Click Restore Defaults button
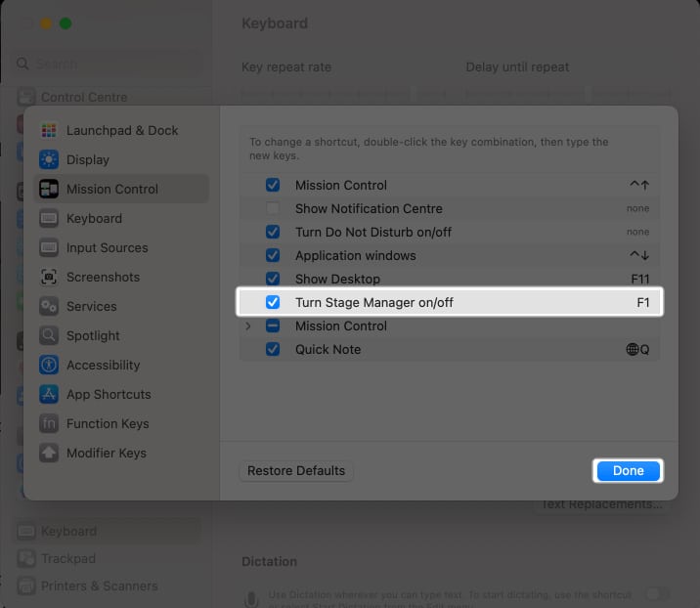 (296, 470)
